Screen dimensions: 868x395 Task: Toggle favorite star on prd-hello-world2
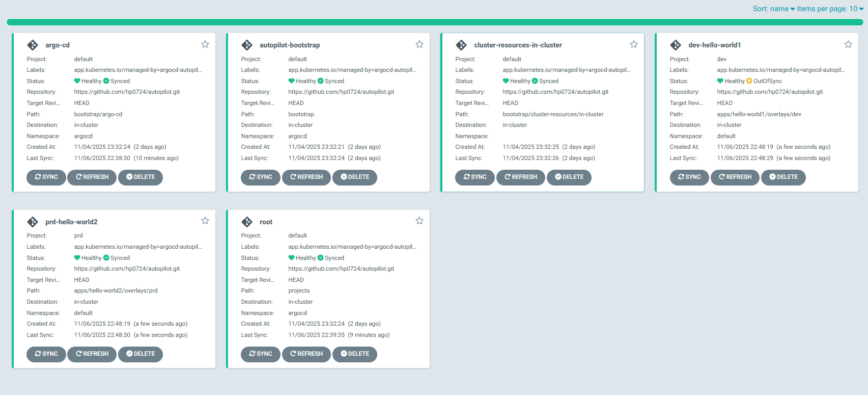coord(205,221)
